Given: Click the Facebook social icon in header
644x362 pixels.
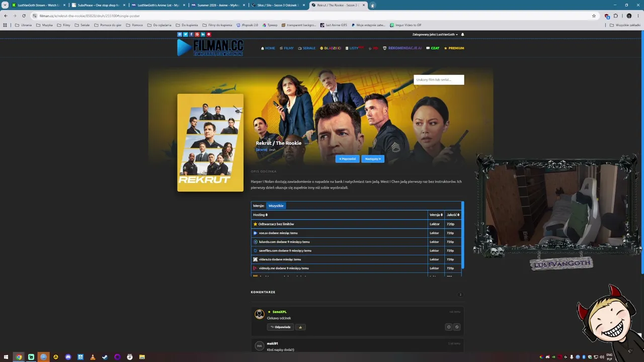Looking at the screenshot, I should [191, 34].
